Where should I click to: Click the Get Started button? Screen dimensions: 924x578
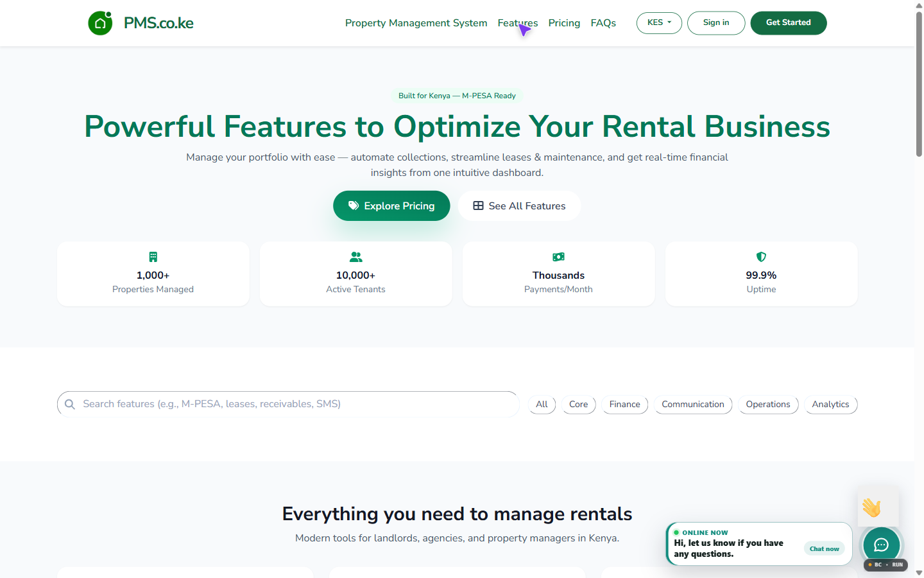tap(789, 23)
